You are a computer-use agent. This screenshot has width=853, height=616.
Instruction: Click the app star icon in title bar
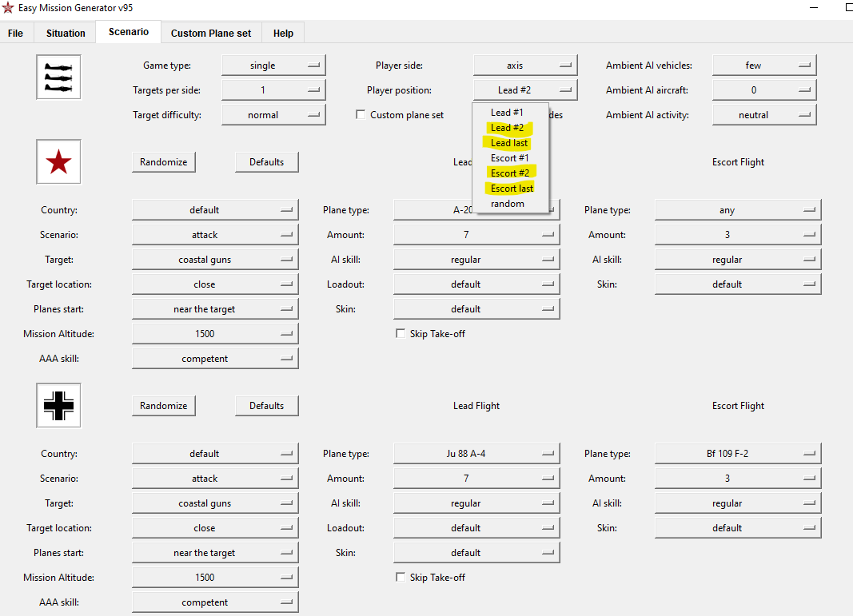click(x=8, y=8)
